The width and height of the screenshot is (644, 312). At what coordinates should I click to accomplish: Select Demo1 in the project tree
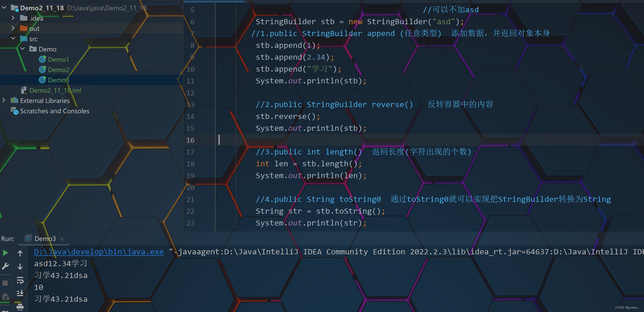(58, 59)
